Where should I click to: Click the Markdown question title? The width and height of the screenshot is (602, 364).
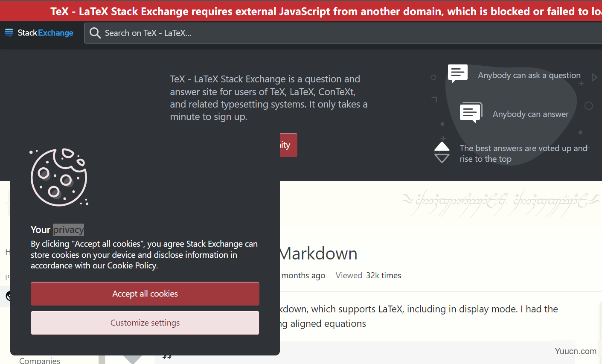coord(318,253)
